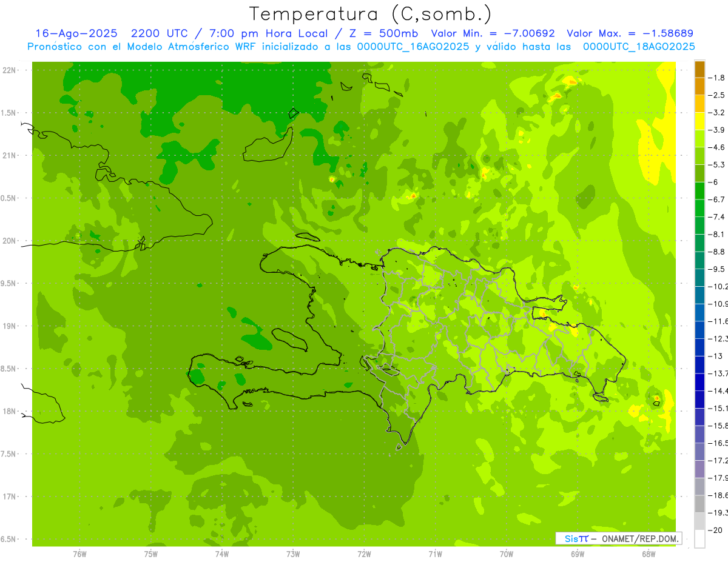Click the '-8.1' colorbar value
Image resolution: width=728 pixels, height=562 pixels.
716,234
